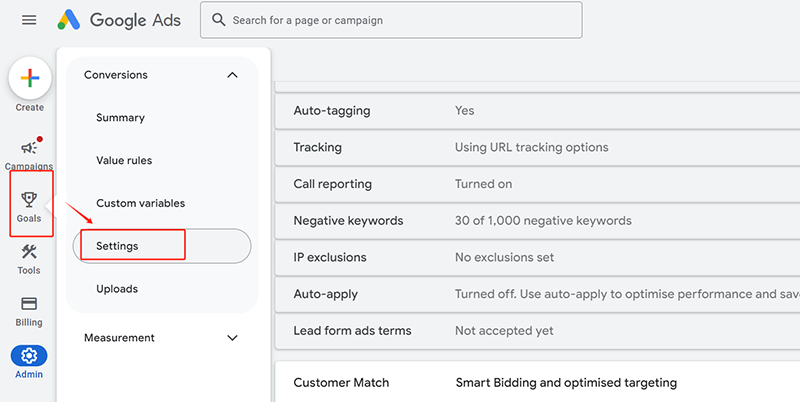Open Tools via the wrench icon
Screen dimensions: 800x402
(29, 252)
